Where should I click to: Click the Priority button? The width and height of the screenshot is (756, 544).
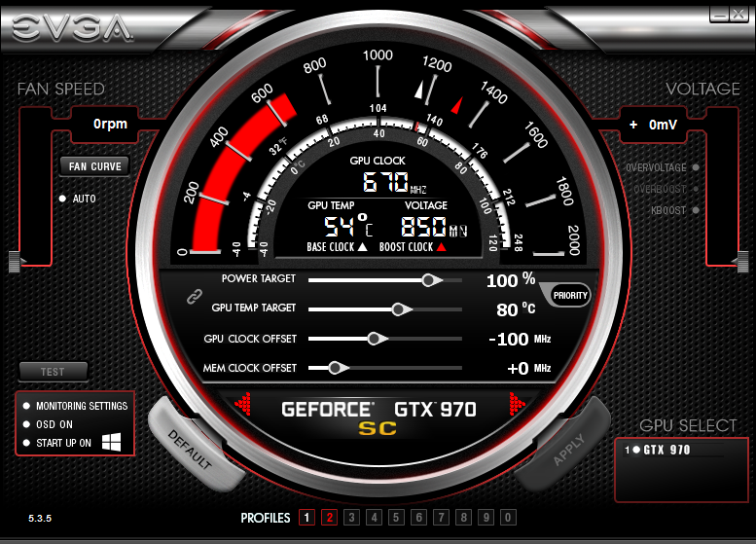(x=569, y=295)
